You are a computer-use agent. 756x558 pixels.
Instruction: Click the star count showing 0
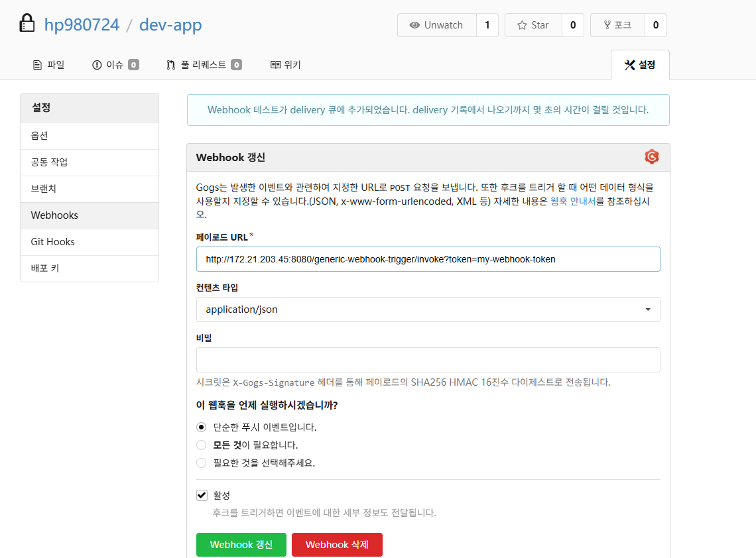[573, 25]
